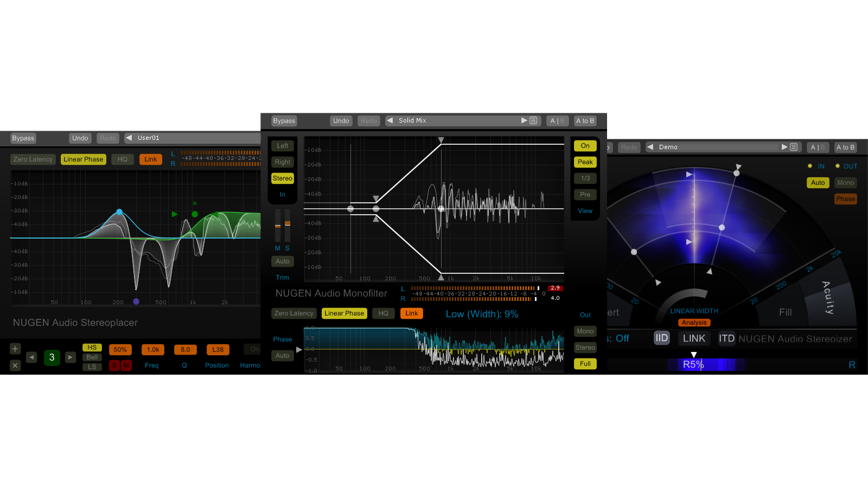This screenshot has width=868, height=488.
Task: Toggle Linear Phase in Monofilter
Action: 344,313
